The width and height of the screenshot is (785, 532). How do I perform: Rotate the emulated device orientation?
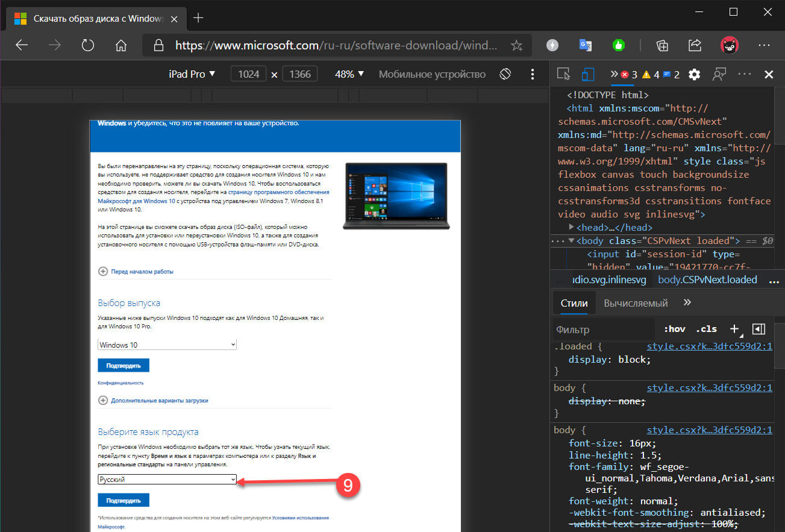coord(505,74)
